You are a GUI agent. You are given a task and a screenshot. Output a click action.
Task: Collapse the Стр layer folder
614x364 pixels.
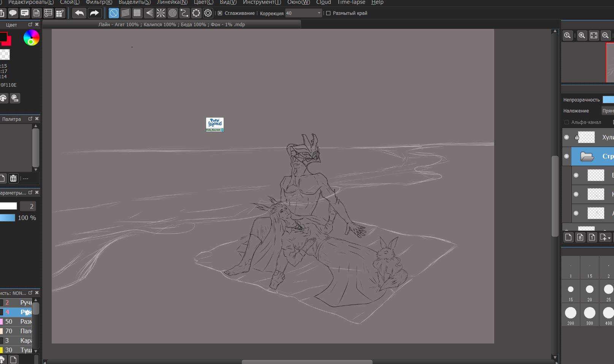coord(587,156)
